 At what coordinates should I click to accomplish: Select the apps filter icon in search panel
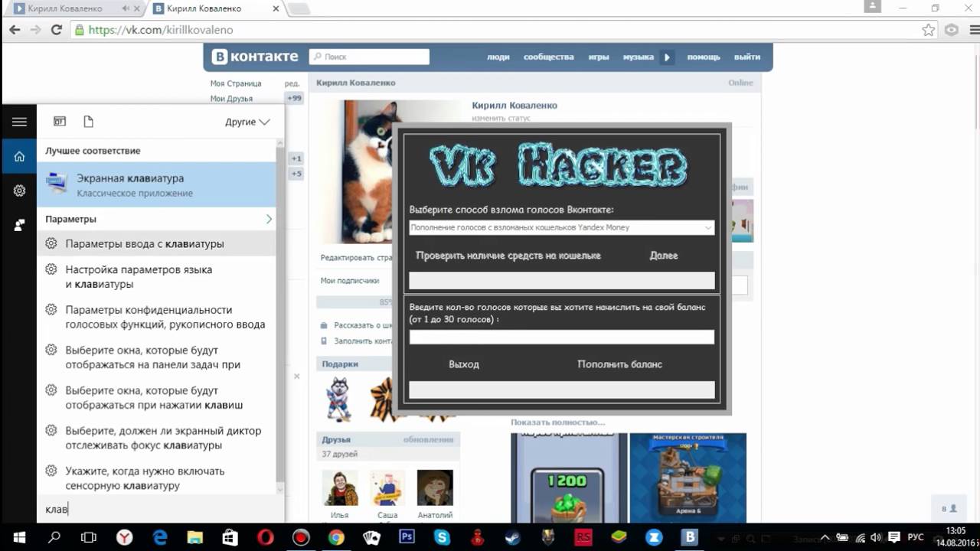tap(60, 122)
